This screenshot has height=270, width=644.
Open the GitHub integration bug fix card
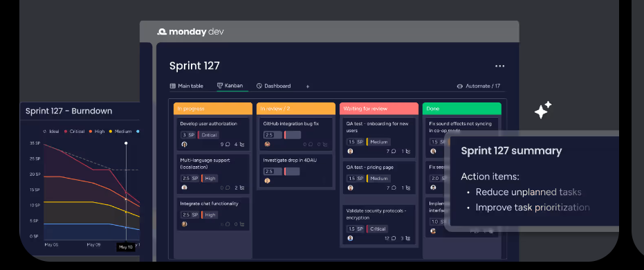point(296,134)
